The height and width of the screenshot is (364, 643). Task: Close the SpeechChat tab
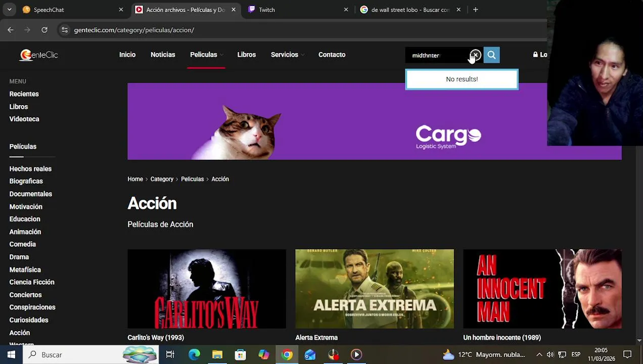(x=121, y=10)
